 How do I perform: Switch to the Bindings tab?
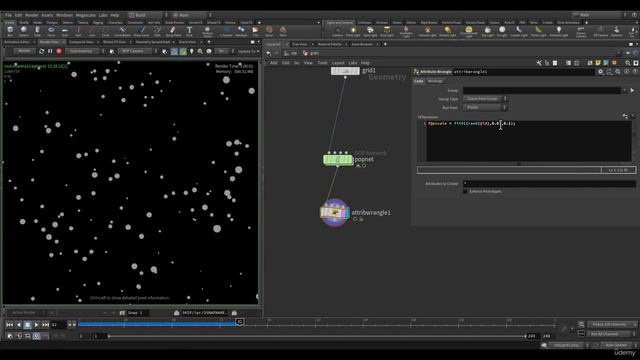435,81
